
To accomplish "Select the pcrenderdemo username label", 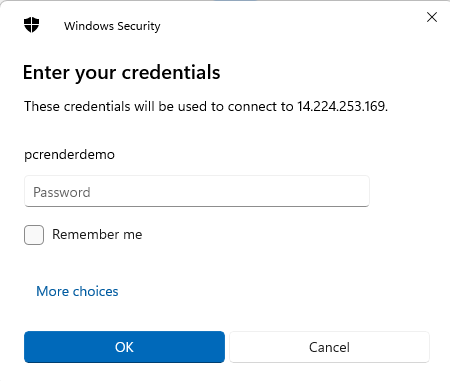I will 69,155.
